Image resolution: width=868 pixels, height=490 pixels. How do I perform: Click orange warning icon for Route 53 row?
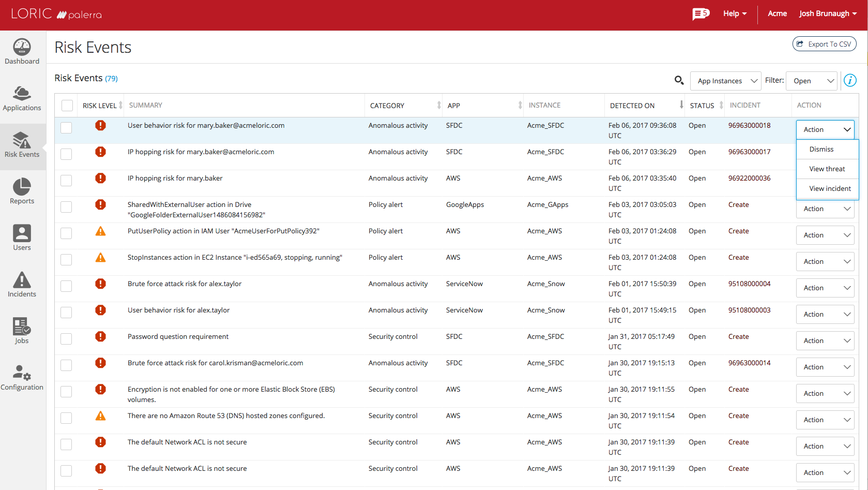pyautogui.click(x=100, y=415)
